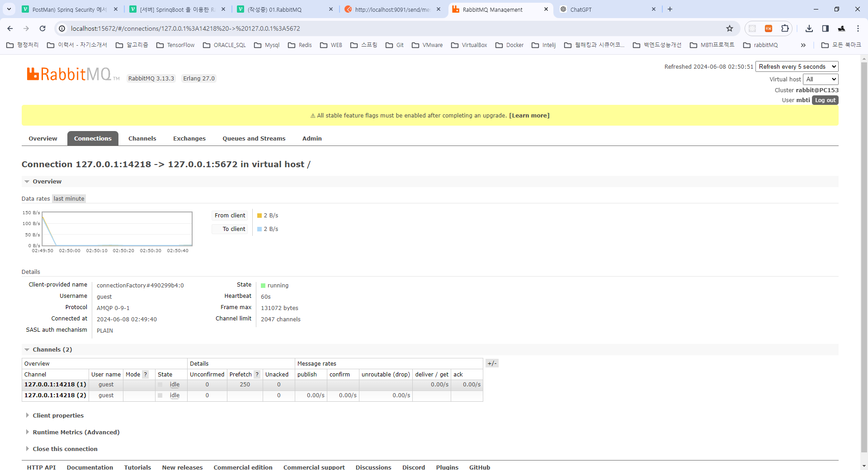
Task: Reload the current page
Action: 42,28
